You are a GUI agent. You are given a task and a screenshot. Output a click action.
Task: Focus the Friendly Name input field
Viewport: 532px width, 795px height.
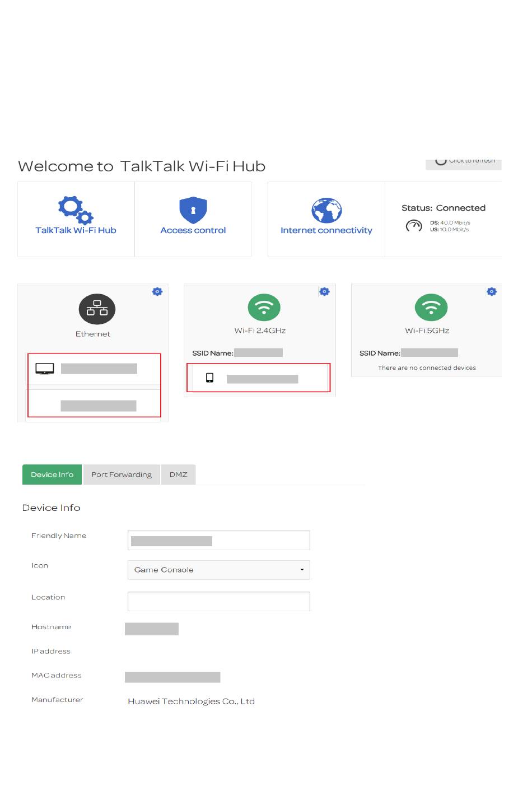219,540
